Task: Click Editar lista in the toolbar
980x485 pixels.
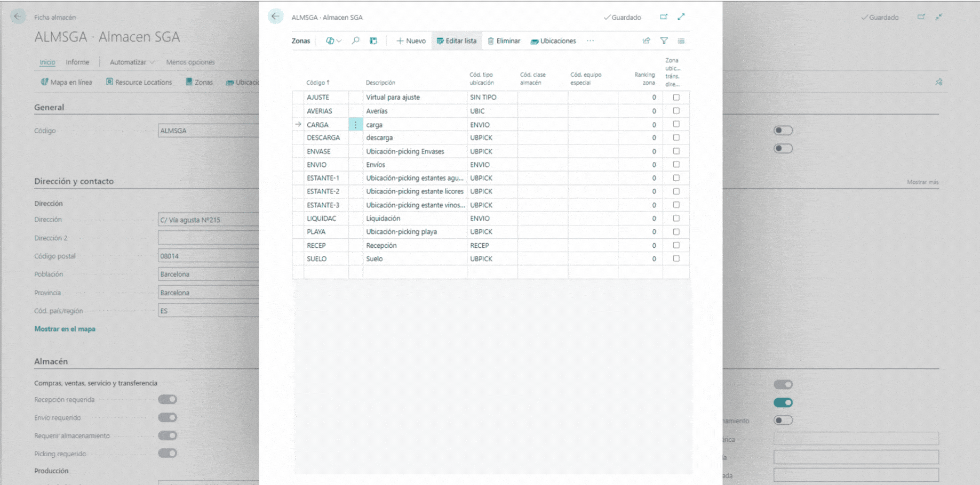Action: (x=457, y=41)
